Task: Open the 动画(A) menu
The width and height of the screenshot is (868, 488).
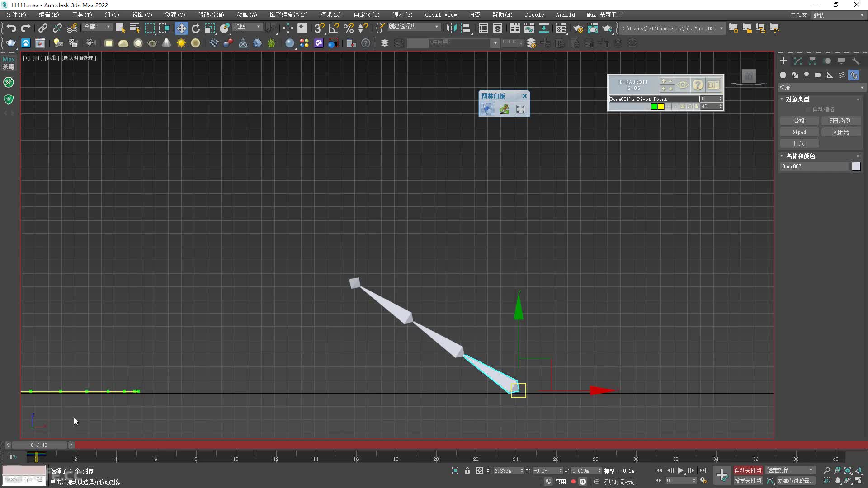Action: [x=247, y=15]
